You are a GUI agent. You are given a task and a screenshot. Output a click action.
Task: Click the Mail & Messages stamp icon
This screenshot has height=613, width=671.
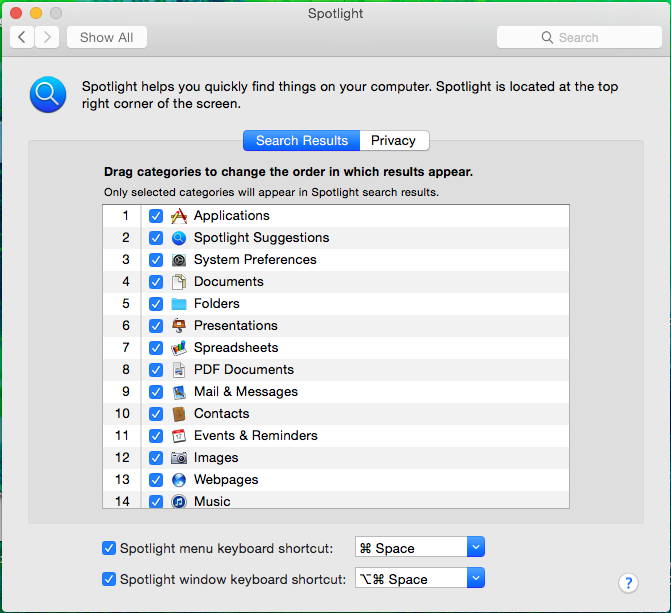point(179,392)
